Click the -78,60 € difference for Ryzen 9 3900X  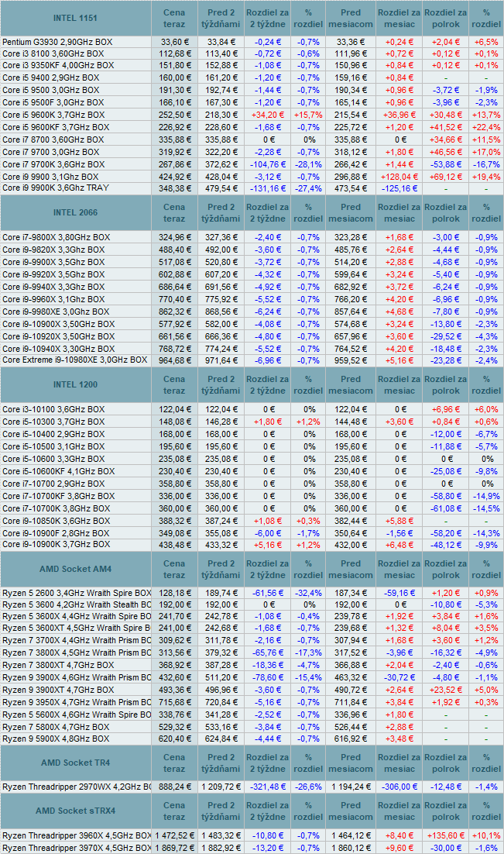pyautogui.click(x=267, y=677)
